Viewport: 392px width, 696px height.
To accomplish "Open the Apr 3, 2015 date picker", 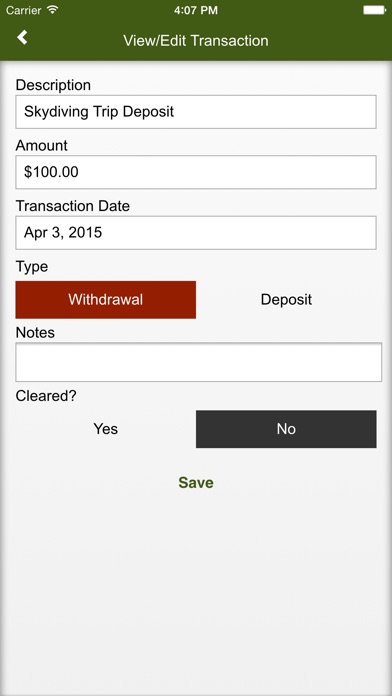I will point(196,233).
